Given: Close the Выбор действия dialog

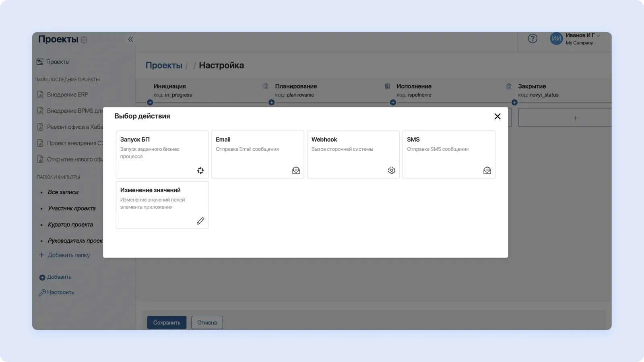Looking at the screenshot, I should [497, 116].
